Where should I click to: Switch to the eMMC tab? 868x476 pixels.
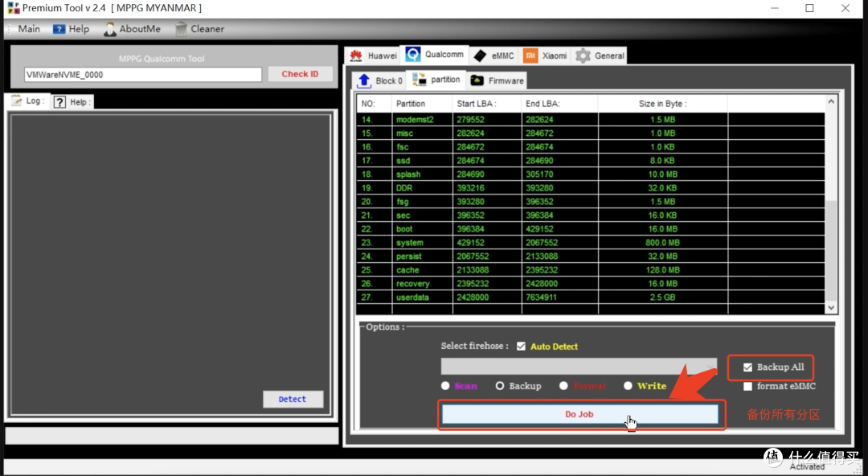click(493, 55)
